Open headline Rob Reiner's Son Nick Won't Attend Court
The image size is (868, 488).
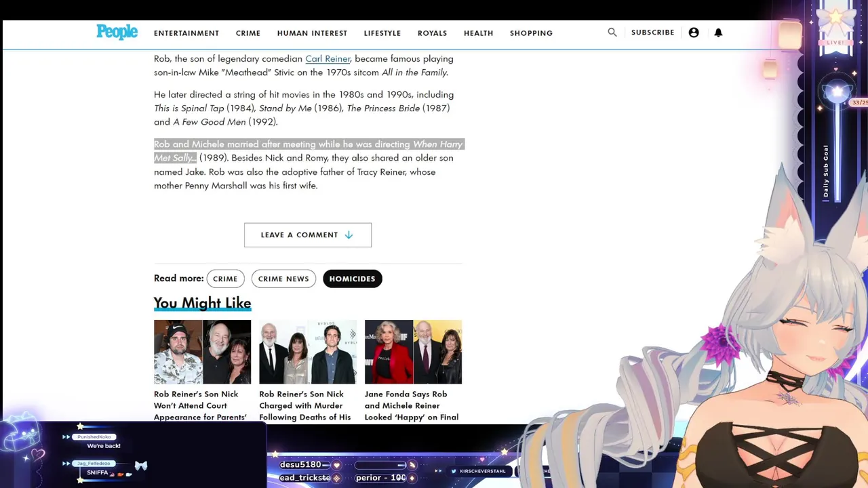[x=200, y=405]
